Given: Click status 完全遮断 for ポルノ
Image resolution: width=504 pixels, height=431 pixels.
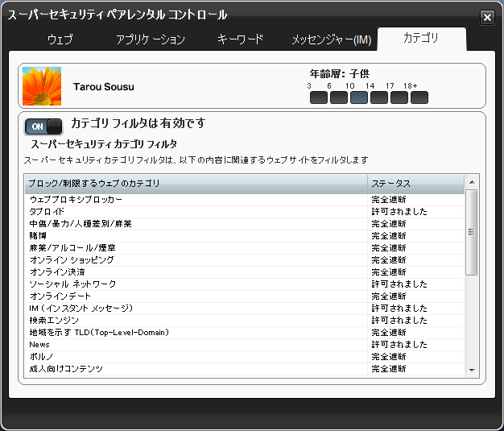Looking at the screenshot, I should pyautogui.click(x=389, y=356).
